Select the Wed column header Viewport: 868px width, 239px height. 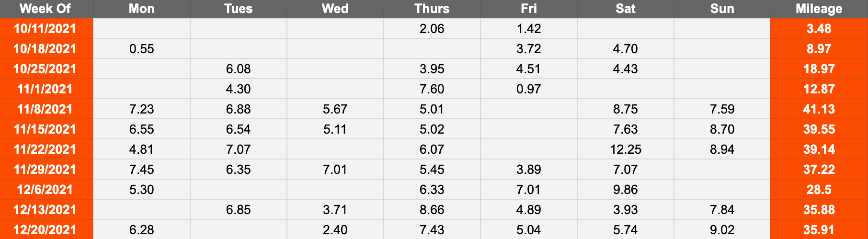335,9
